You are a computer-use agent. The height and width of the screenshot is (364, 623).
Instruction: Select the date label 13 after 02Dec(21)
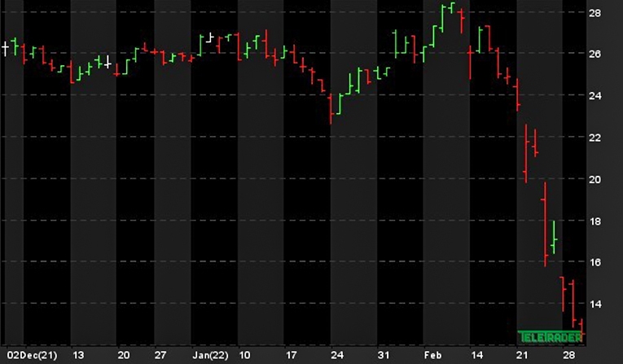(x=78, y=355)
